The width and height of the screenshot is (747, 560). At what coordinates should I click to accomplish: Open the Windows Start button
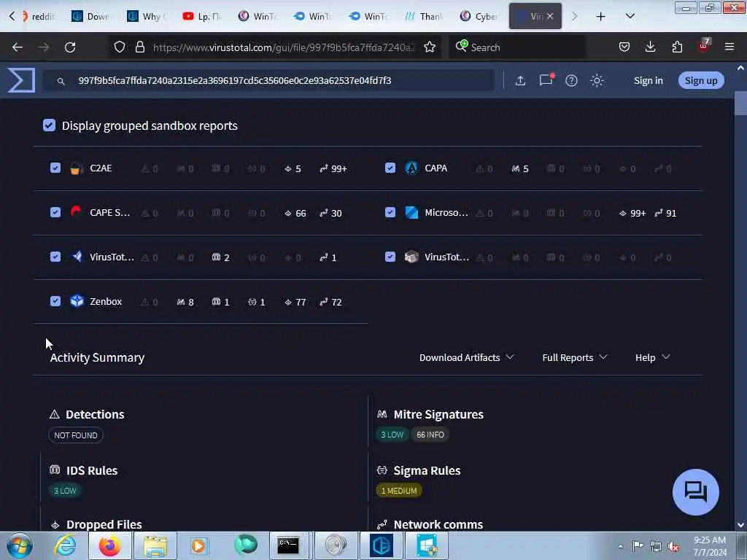(x=19, y=545)
